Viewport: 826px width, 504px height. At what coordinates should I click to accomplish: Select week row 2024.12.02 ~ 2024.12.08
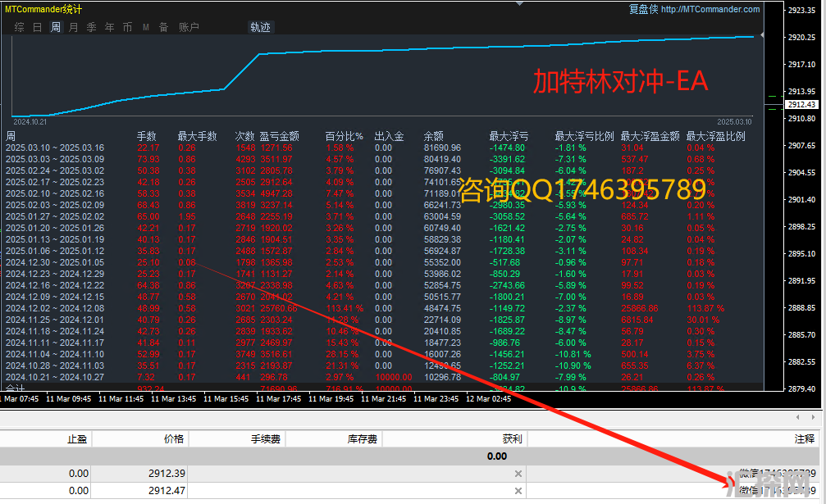(x=55, y=308)
